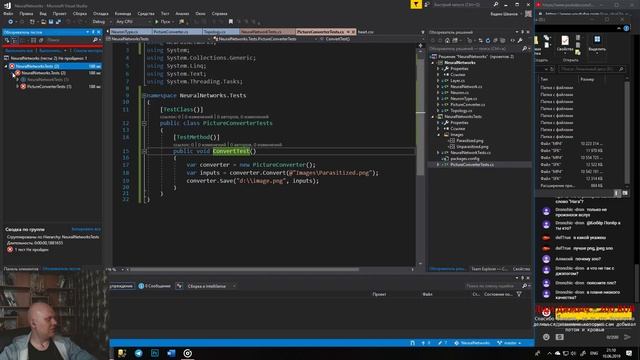The height and width of the screenshot is (360, 640).
Task: Pin the Solution Explorer panel
Action: pyautogui.click(x=522, y=32)
